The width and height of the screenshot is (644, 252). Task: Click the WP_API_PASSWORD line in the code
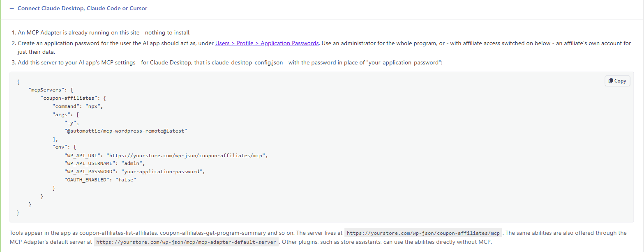click(x=134, y=172)
